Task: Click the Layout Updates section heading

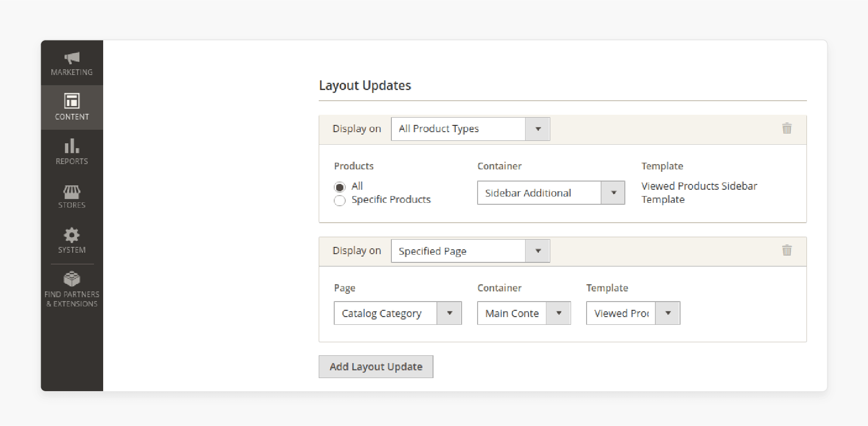Action: (365, 86)
